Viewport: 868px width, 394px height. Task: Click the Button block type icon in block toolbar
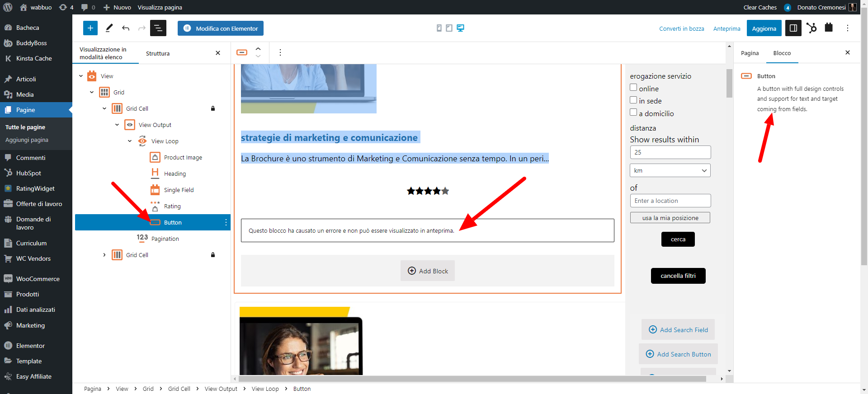(242, 52)
